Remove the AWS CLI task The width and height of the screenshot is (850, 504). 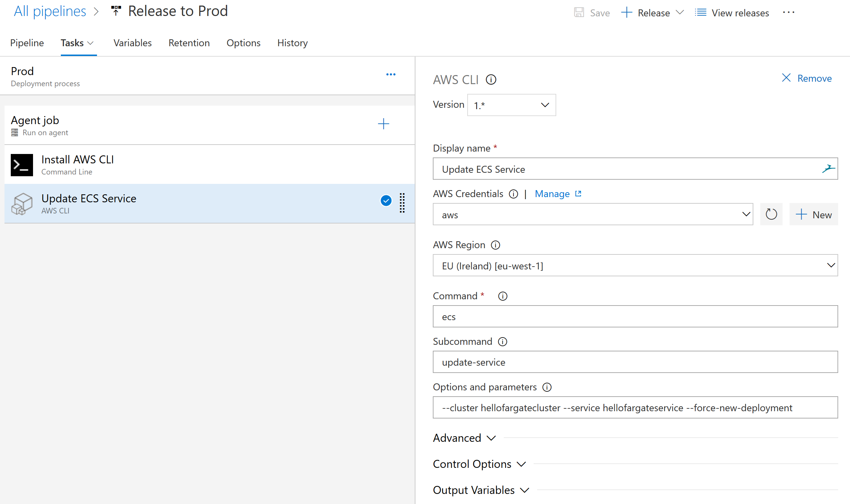(807, 79)
